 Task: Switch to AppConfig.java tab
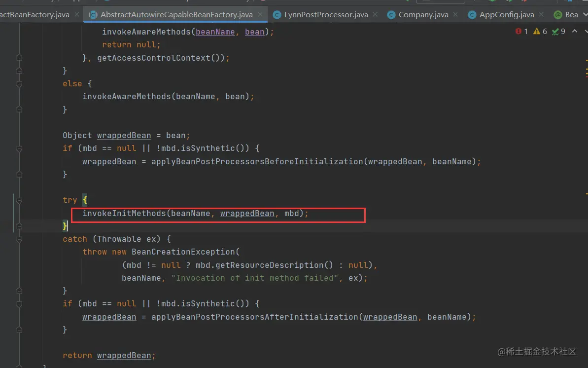(507, 15)
